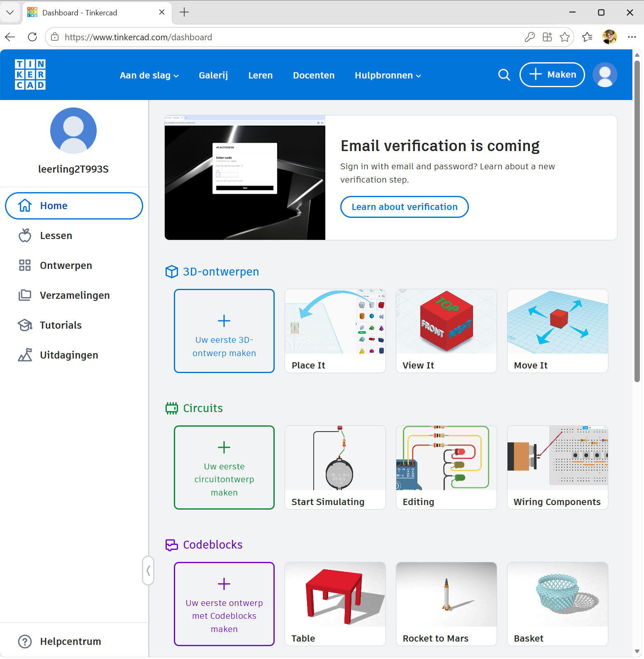View site information lock icon

tap(55, 37)
